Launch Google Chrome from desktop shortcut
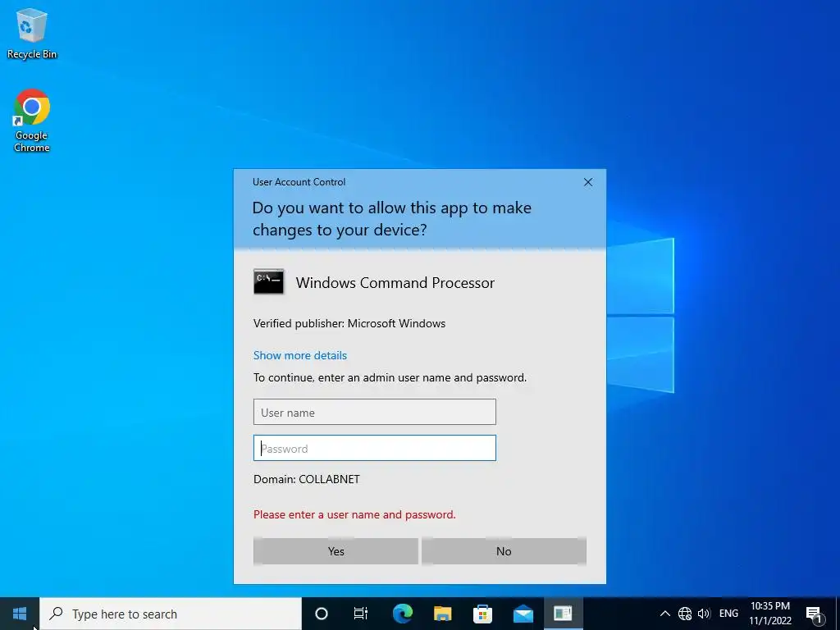Image resolution: width=840 pixels, height=630 pixels. 32,121
